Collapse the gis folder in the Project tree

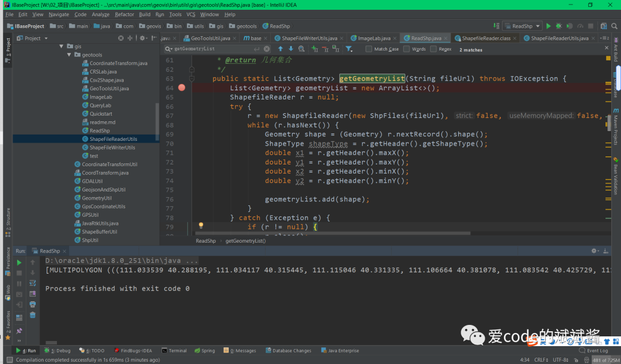click(62, 47)
